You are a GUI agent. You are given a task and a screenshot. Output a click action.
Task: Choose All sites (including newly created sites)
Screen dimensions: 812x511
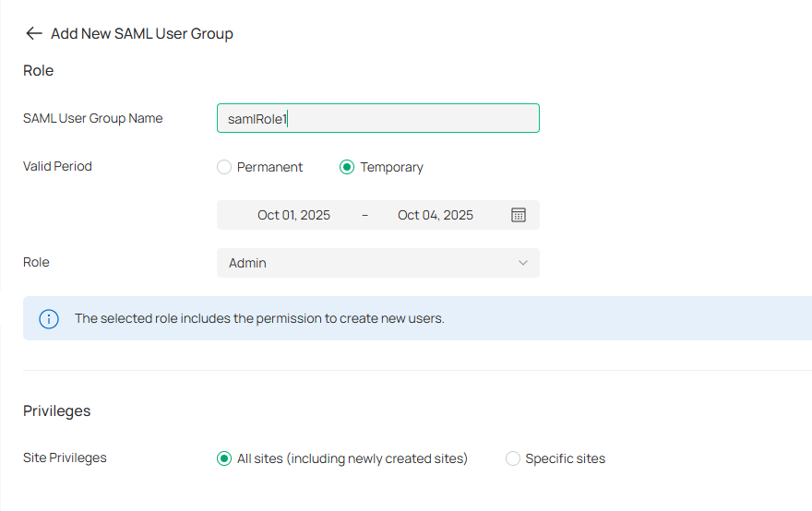(x=224, y=458)
